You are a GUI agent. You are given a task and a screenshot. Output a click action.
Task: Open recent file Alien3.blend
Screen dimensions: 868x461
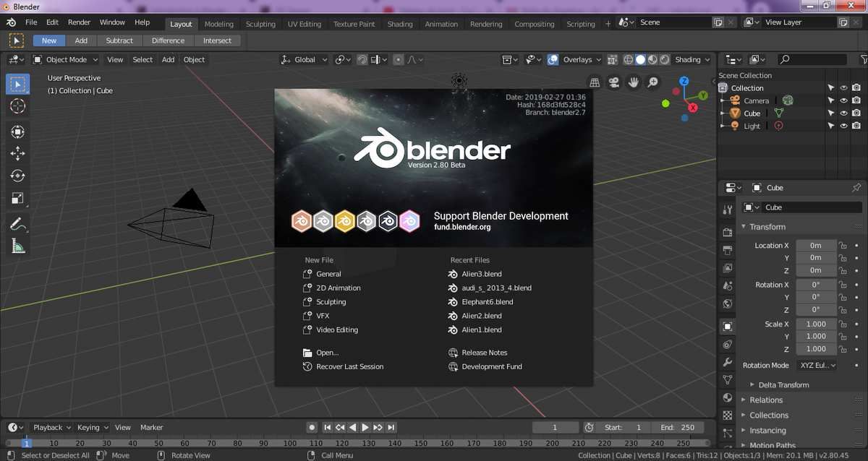(481, 274)
